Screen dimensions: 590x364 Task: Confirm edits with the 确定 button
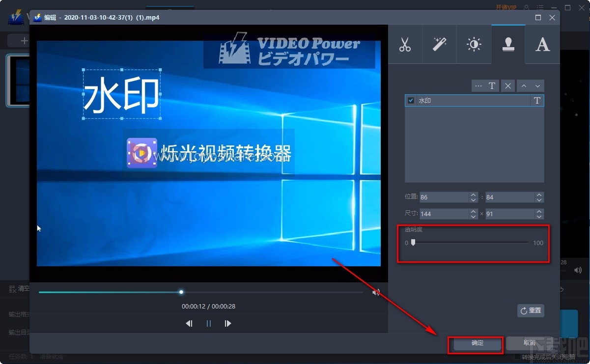tap(475, 344)
